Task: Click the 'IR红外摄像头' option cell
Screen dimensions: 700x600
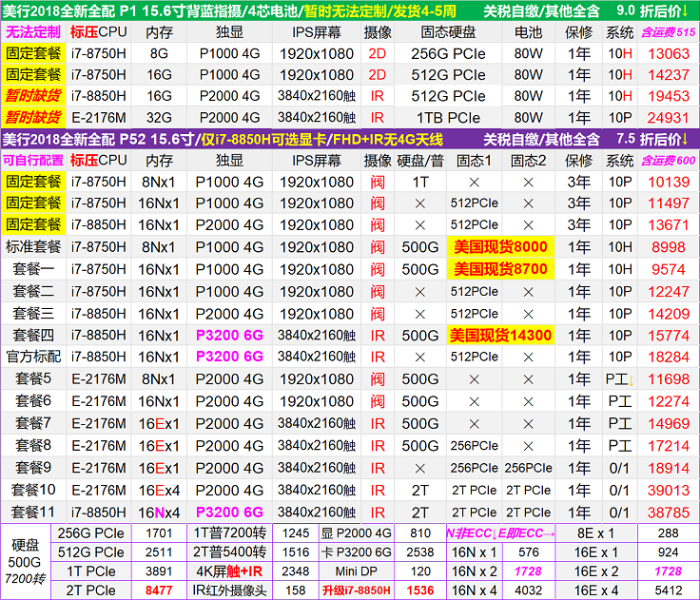Action: pos(229,590)
